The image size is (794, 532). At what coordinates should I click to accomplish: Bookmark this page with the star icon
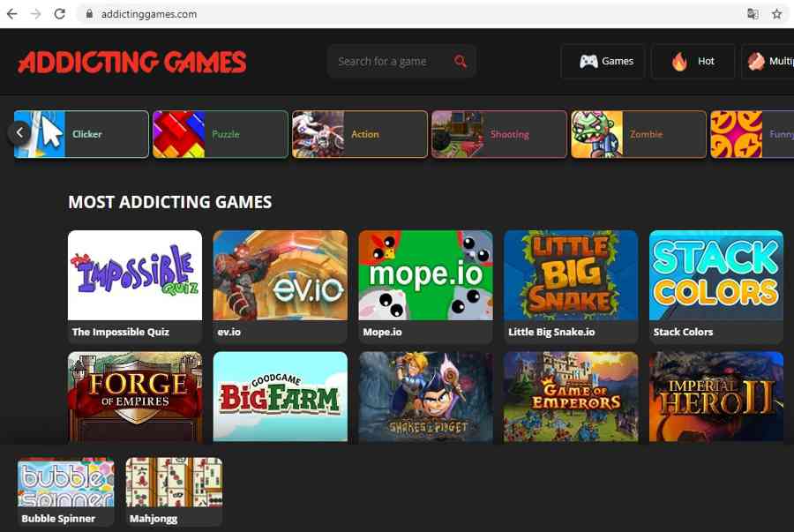pyautogui.click(x=776, y=14)
